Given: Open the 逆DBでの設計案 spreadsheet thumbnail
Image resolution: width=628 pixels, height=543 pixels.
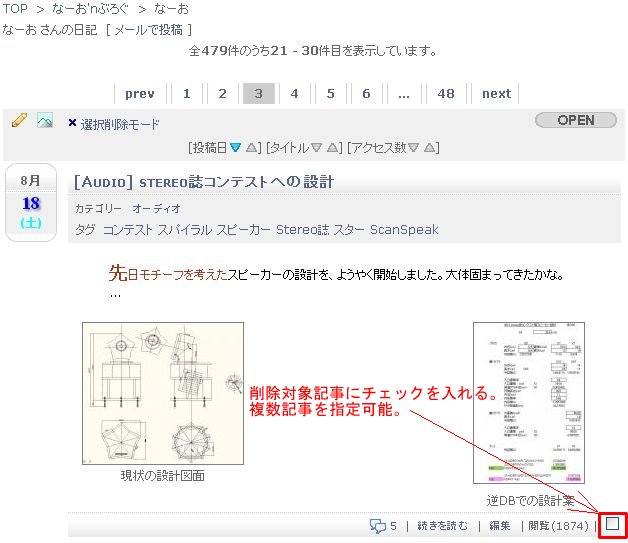Looking at the screenshot, I should 528,402.
